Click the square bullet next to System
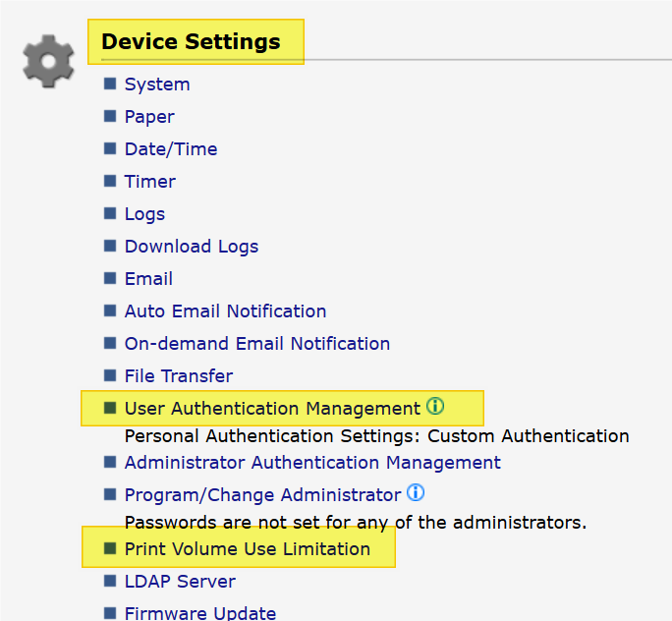 (x=110, y=85)
